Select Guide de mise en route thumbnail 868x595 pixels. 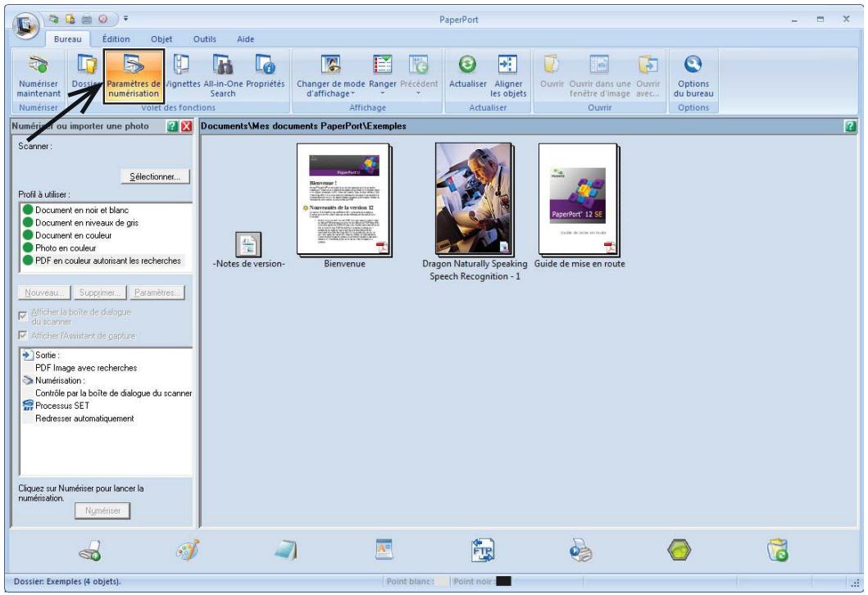(x=579, y=199)
